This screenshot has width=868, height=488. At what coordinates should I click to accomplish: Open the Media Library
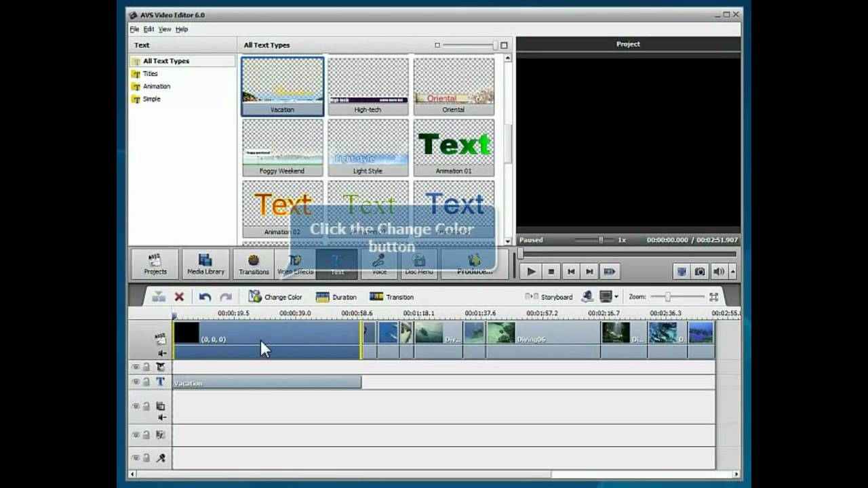205,264
